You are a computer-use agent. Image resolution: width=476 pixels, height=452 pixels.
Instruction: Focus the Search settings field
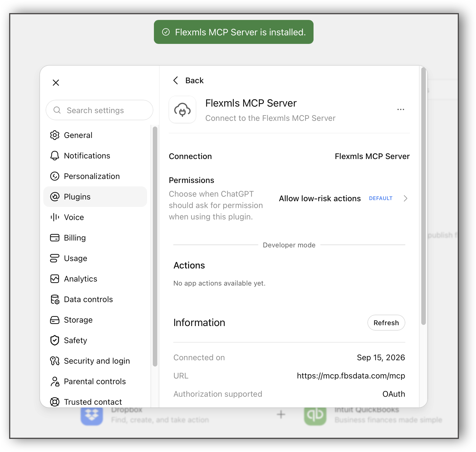[99, 110]
